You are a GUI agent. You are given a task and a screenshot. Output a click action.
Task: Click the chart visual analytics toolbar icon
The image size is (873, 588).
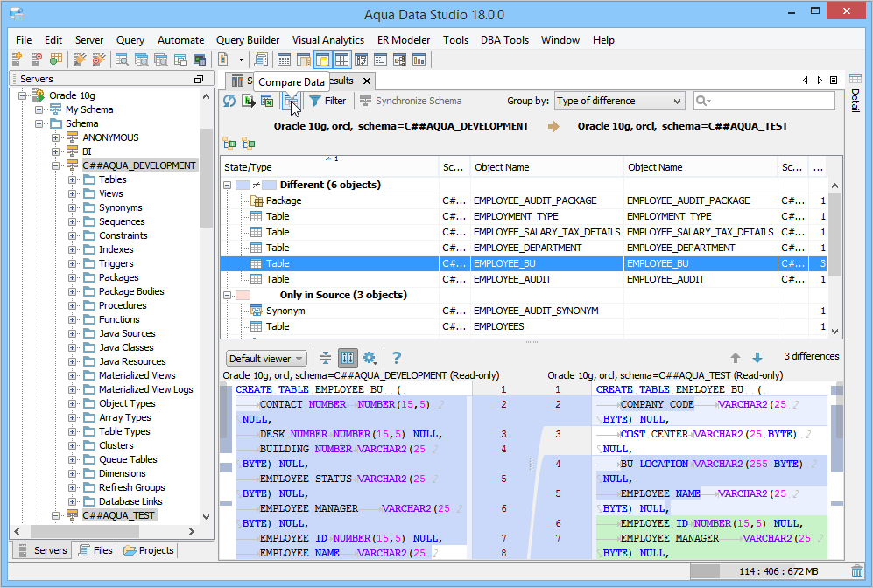pyautogui.click(x=419, y=59)
